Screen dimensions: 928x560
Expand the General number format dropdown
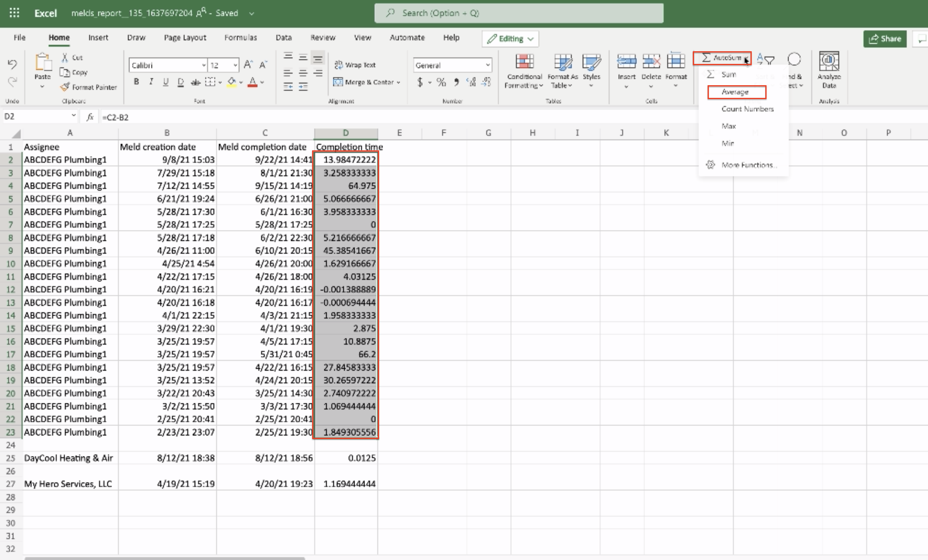coord(487,65)
